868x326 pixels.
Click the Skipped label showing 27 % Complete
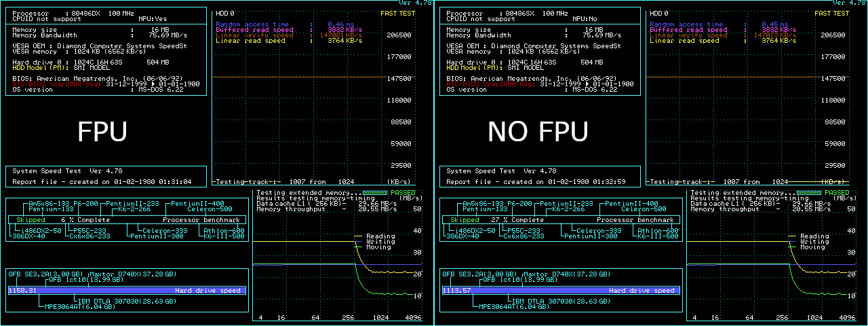[x=465, y=220]
